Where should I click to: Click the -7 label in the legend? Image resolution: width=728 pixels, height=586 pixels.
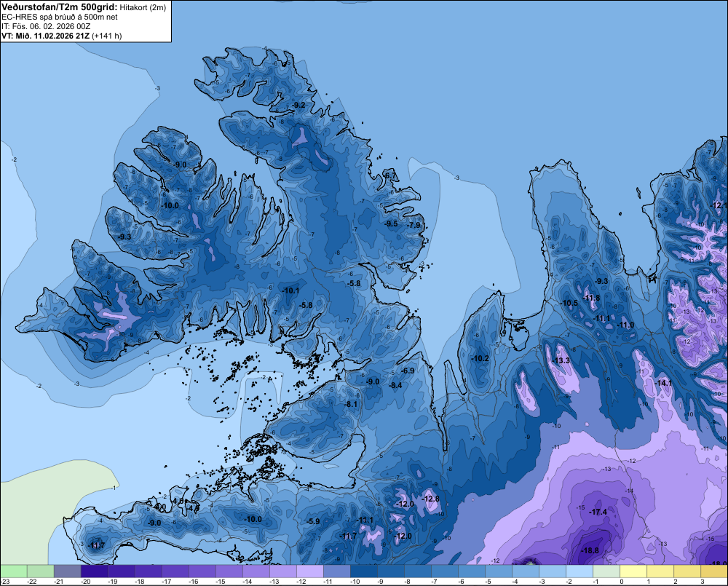435,582
